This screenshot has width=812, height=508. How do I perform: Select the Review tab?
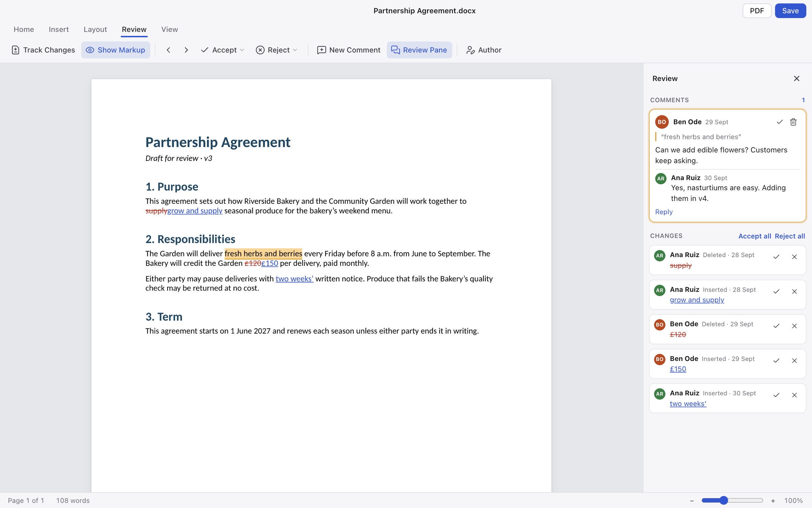134,29
